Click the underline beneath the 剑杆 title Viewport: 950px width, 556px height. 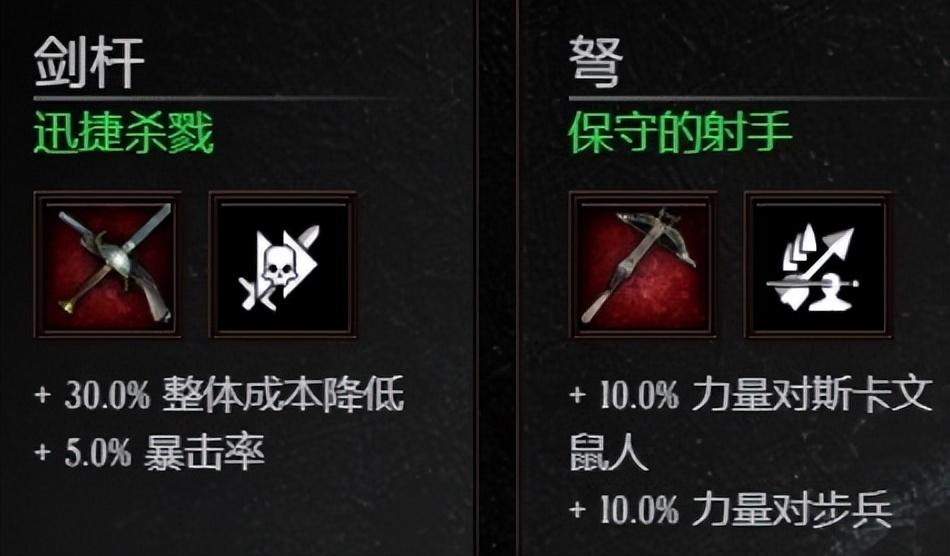(x=216, y=98)
